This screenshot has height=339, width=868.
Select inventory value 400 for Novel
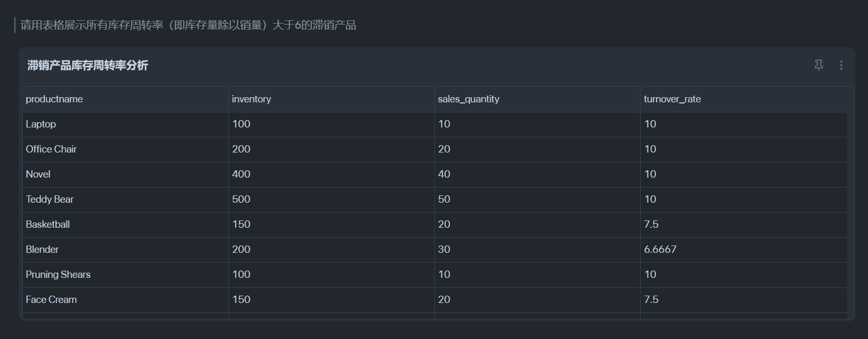pyautogui.click(x=241, y=174)
